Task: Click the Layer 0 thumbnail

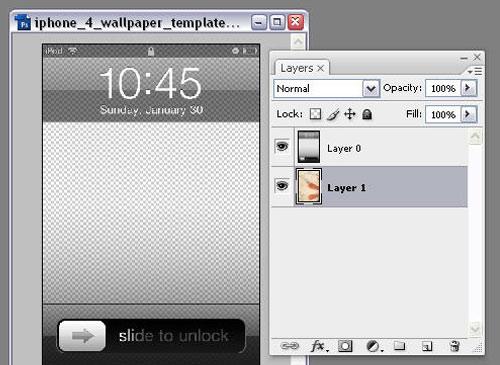Action: coord(309,146)
